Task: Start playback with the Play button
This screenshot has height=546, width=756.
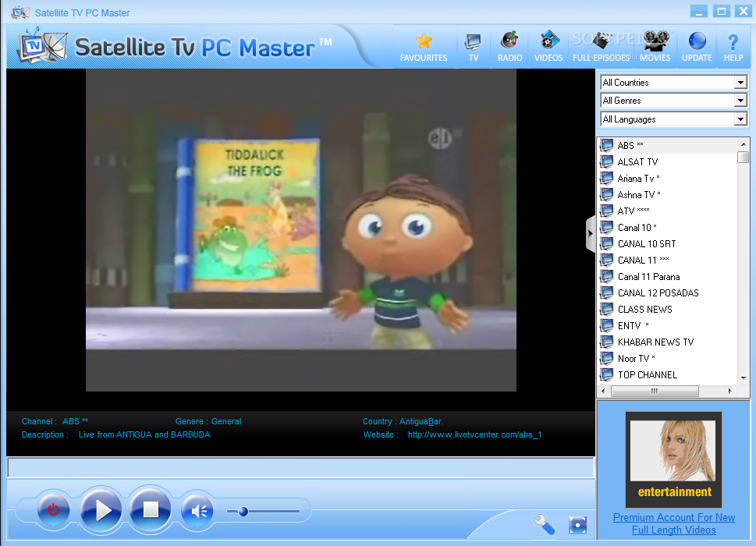Action: pos(101,510)
